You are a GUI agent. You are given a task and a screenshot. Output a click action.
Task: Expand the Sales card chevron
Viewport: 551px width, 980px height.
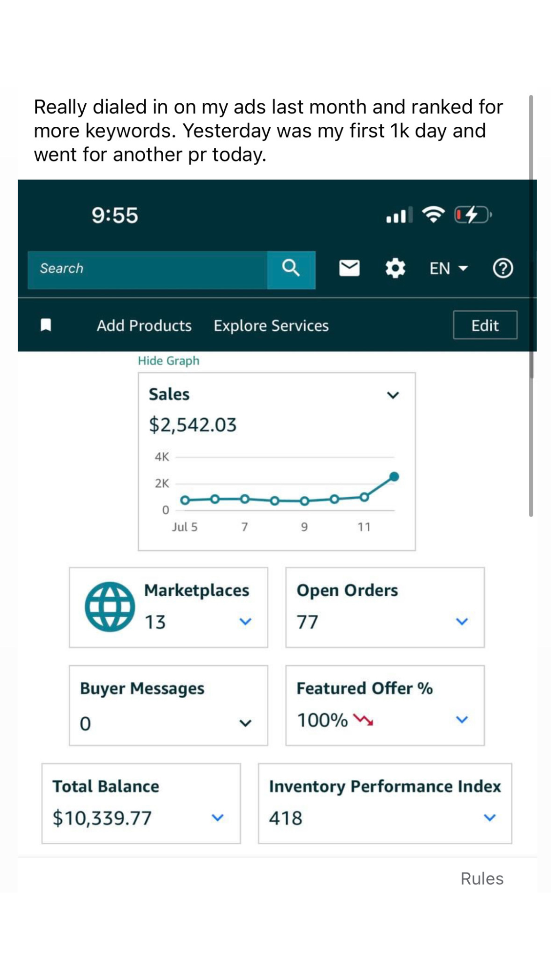pos(393,395)
